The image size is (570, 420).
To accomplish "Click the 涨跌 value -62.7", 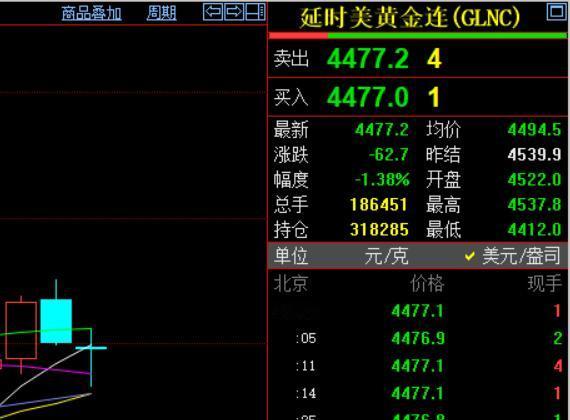I will click(x=389, y=155).
